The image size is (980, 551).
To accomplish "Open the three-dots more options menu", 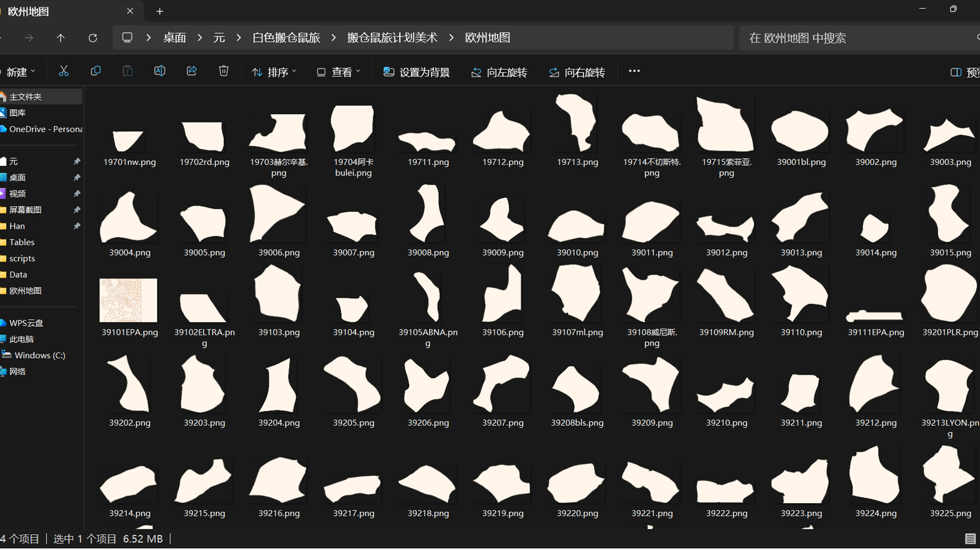I will (x=634, y=71).
